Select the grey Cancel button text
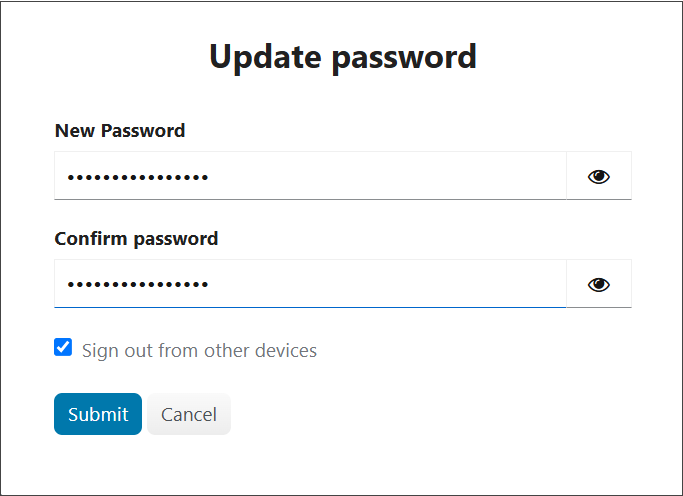 [189, 415]
